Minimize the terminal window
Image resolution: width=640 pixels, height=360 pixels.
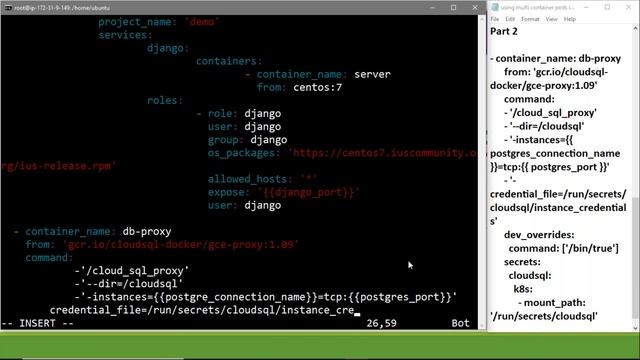pyautogui.click(x=432, y=7)
